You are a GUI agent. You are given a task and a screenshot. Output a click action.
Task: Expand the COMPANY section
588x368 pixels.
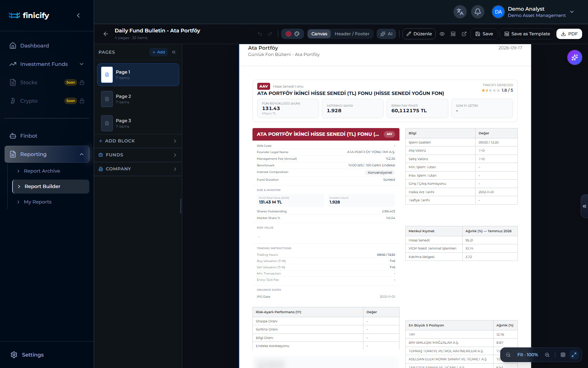[x=138, y=169]
